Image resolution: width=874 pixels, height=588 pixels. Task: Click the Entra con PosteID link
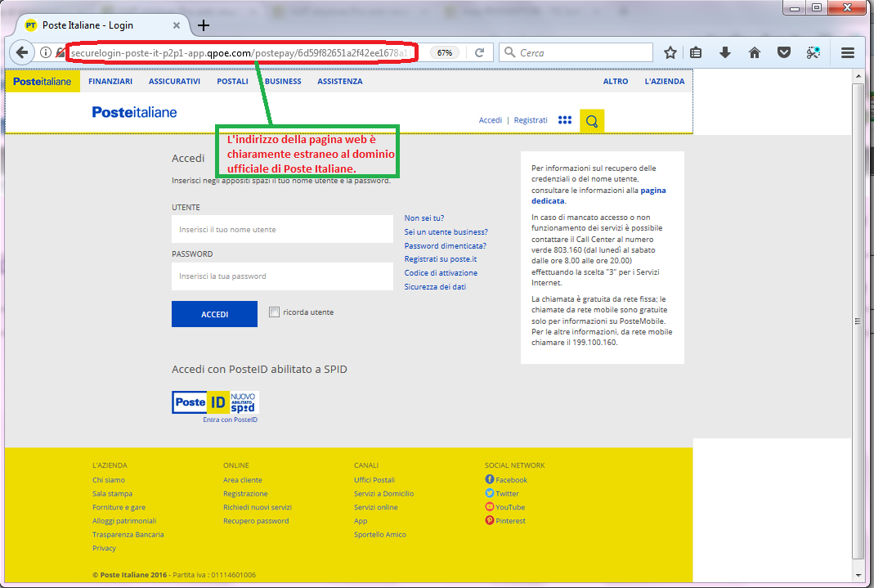pyautogui.click(x=231, y=420)
